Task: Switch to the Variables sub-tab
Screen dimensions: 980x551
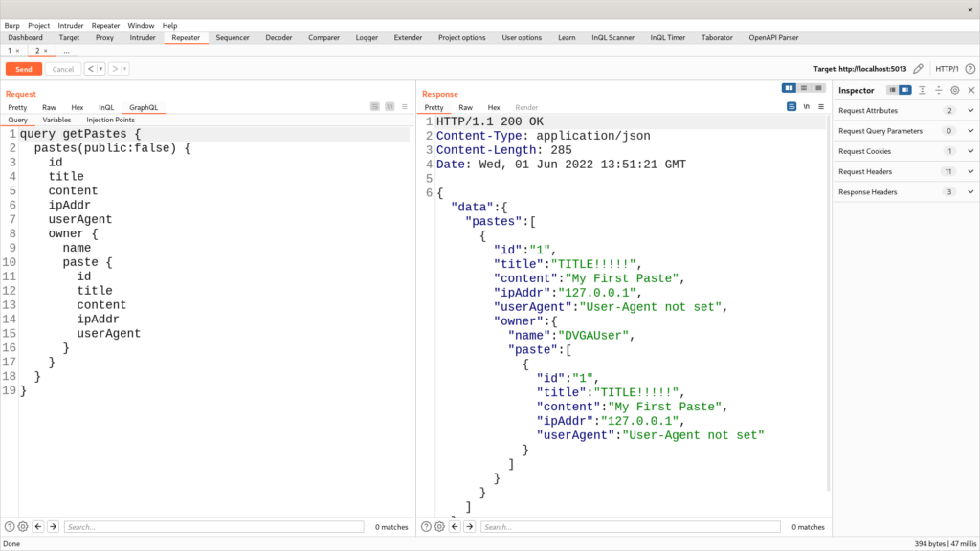Action: [x=56, y=120]
